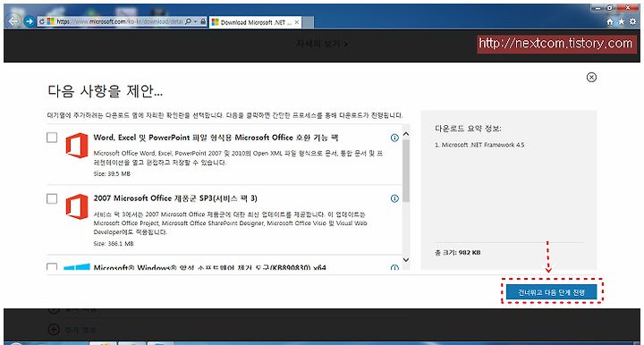This screenshot has width=644, height=345.
Task: Click the list scrollbar thumb
Action: coord(406,171)
